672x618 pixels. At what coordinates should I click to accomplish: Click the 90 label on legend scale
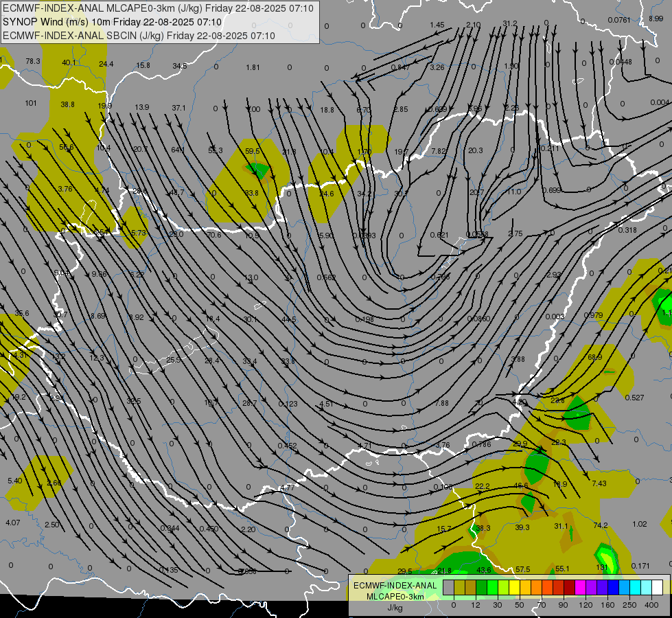tap(564, 605)
